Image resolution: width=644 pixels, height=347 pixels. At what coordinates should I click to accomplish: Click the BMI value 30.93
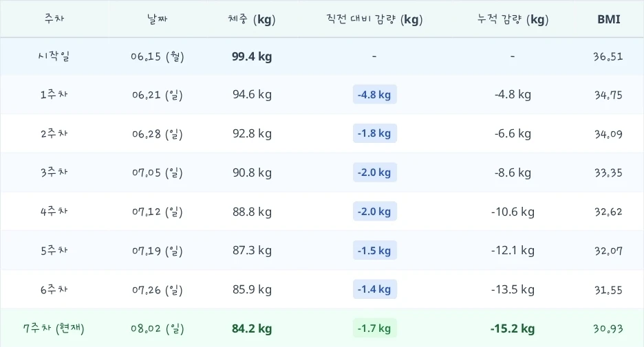click(608, 328)
